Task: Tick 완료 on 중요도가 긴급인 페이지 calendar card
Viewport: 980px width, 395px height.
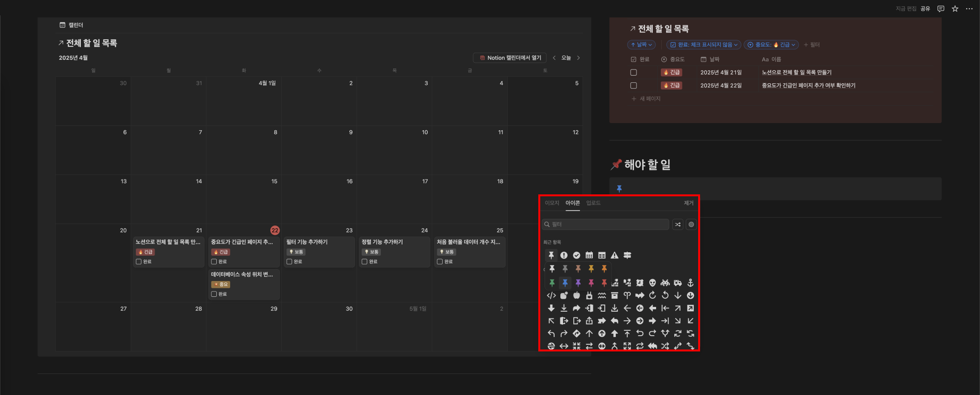Action: [214, 261]
